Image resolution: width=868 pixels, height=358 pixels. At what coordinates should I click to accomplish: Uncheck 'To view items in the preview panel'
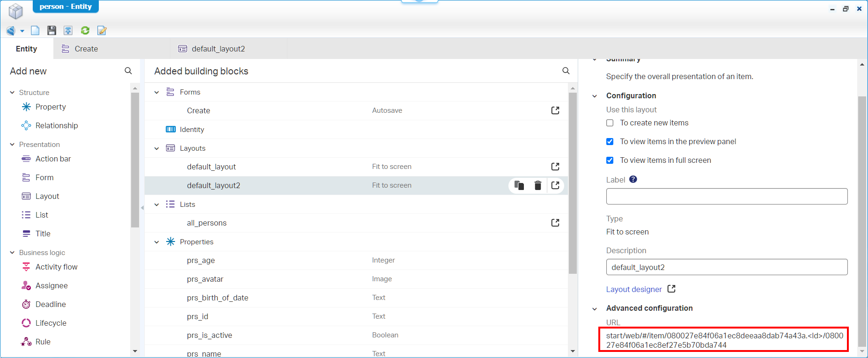(610, 142)
